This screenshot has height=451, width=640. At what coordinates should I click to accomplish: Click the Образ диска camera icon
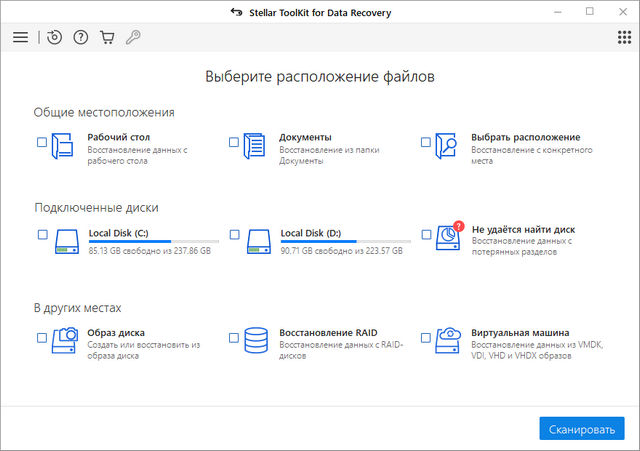[x=65, y=340]
